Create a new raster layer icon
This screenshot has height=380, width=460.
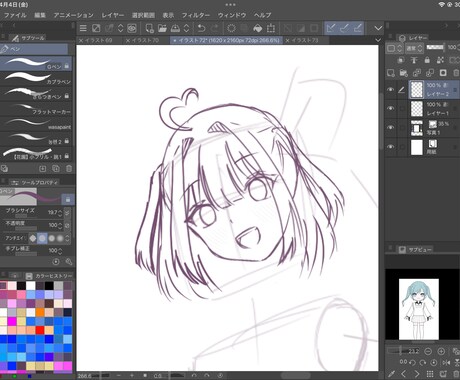[x=391, y=73]
